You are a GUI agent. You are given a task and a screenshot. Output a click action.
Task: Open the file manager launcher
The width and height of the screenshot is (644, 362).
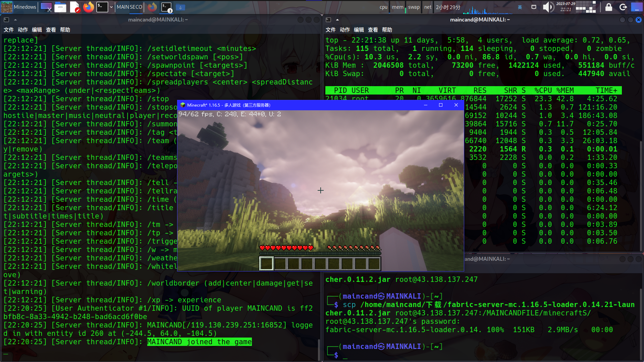(60, 7)
